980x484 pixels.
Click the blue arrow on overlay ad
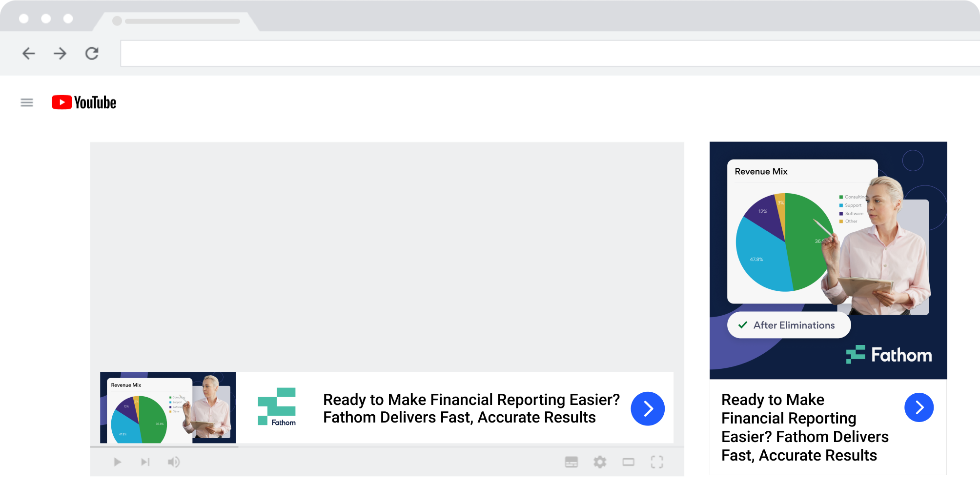(x=648, y=409)
